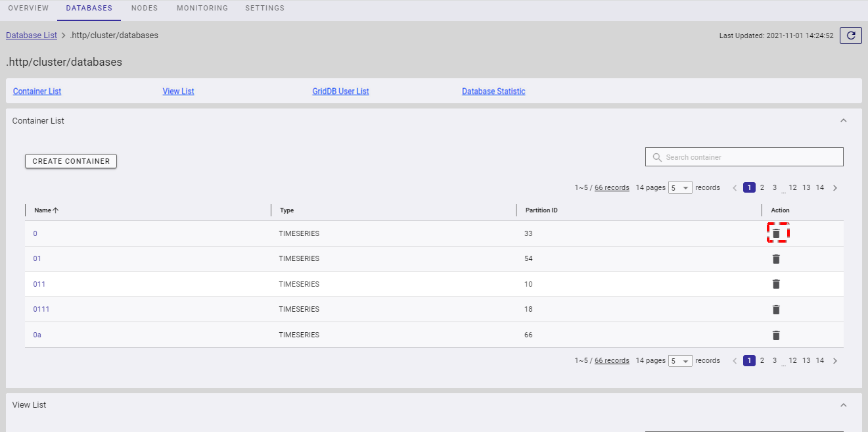Click trash icon in the 0a row
868x432 pixels.
pos(776,335)
